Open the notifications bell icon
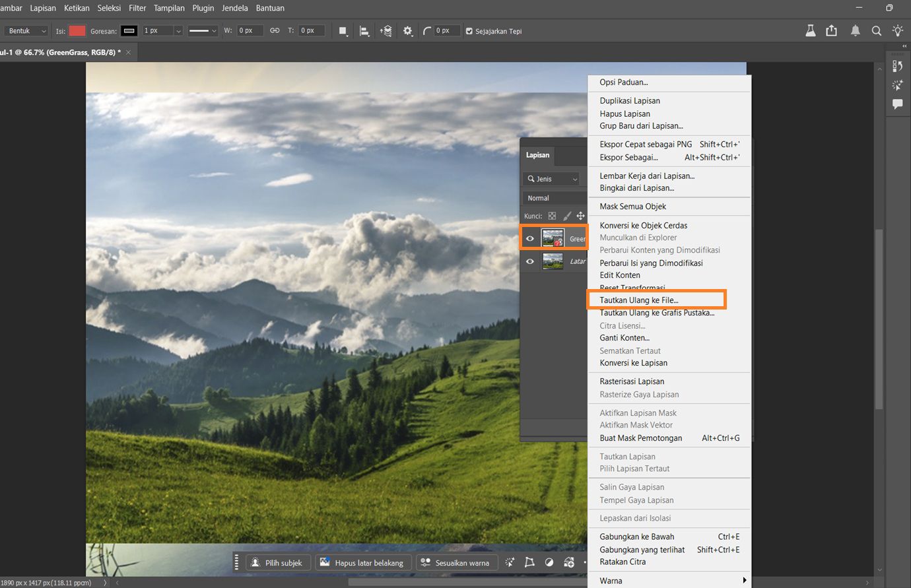Viewport: 911px width, 588px height. click(x=856, y=30)
